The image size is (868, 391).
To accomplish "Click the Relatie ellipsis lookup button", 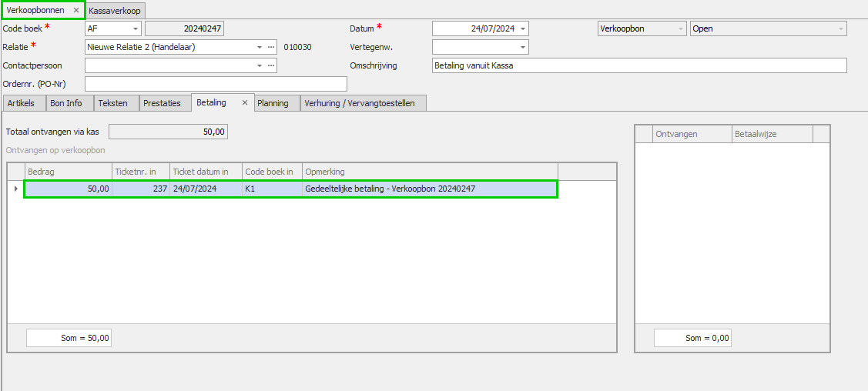I will [x=271, y=47].
